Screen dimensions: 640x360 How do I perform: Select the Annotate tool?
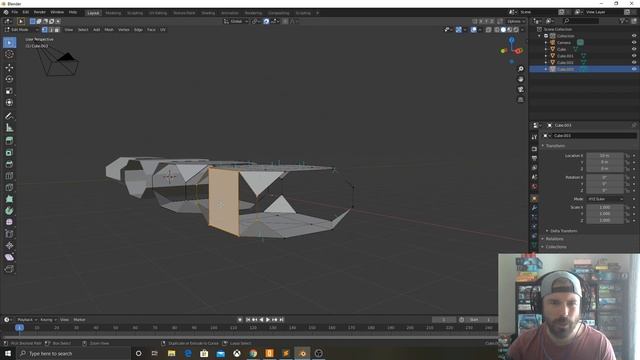coord(9,116)
